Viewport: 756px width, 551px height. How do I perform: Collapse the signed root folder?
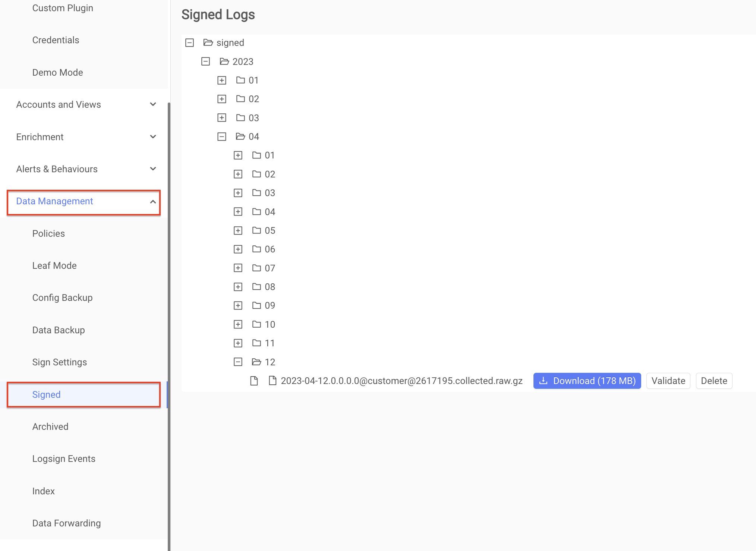click(x=189, y=43)
